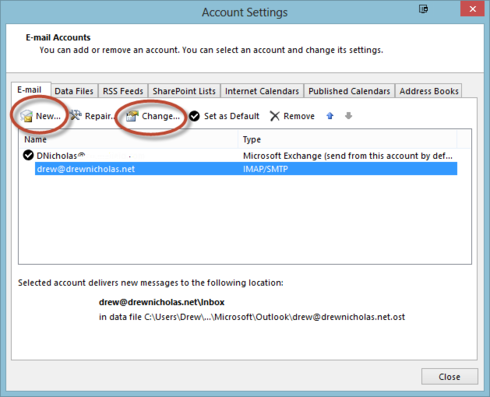490x397 pixels.
Task: Switch to the Address Books tab
Action: pyautogui.click(x=429, y=91)
